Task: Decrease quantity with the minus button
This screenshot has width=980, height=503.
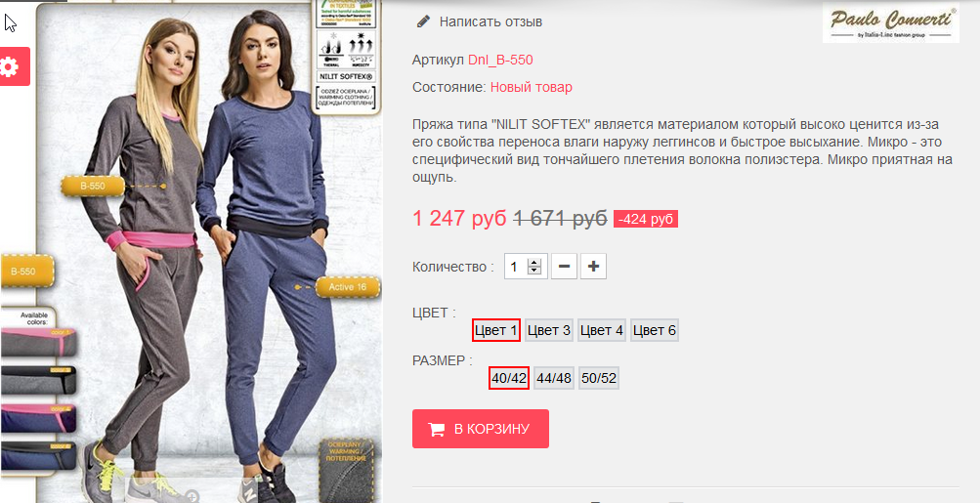Action: point(564,267)
